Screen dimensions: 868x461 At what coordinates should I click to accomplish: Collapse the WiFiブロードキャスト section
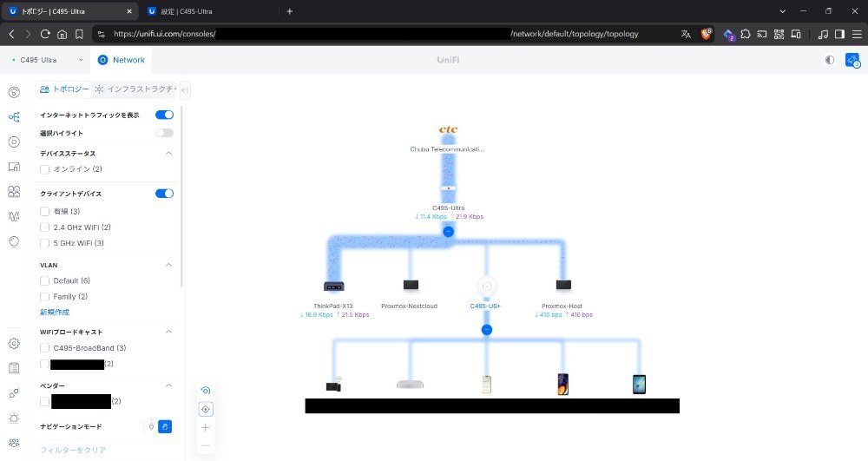point(169,332)
